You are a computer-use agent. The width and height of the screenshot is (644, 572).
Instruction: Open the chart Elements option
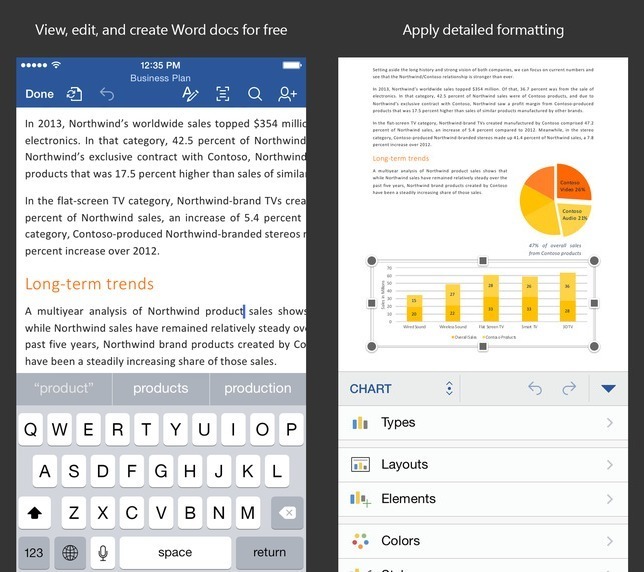click(483, 499)
